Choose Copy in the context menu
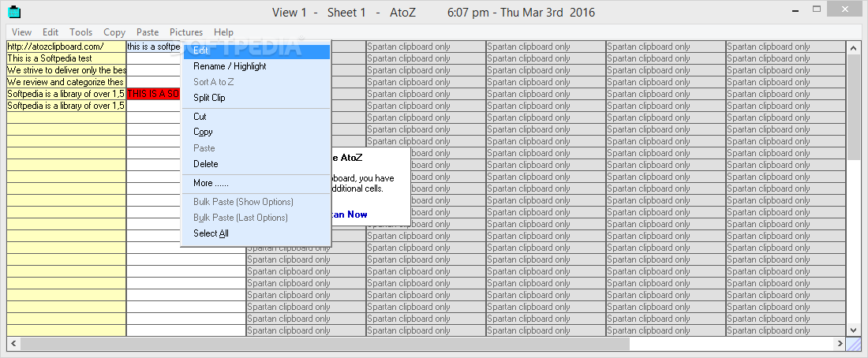 256,132
